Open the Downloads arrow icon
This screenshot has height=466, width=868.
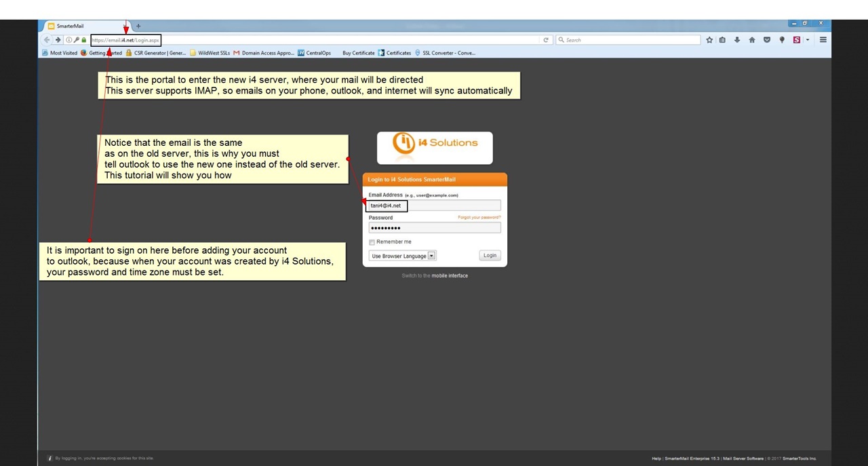(737, 40)
